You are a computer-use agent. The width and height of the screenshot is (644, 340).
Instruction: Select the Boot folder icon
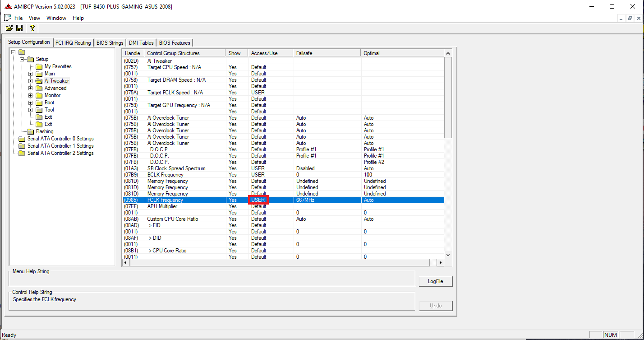click(x=39, y=102)
